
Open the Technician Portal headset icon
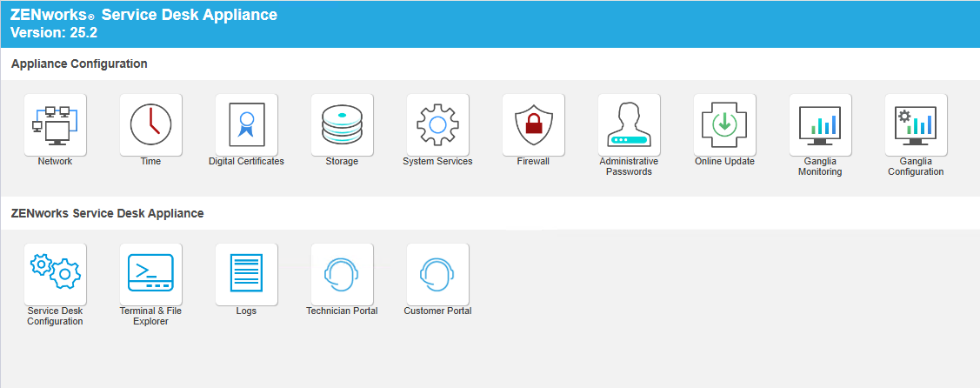(x=342, y=274)
